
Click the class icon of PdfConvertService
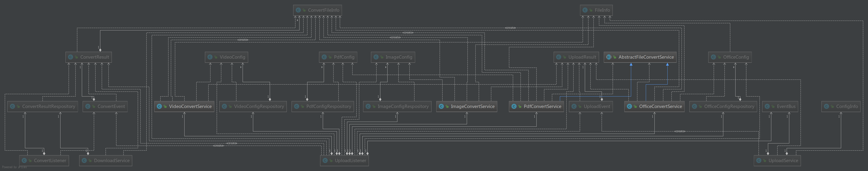(514, 107)
